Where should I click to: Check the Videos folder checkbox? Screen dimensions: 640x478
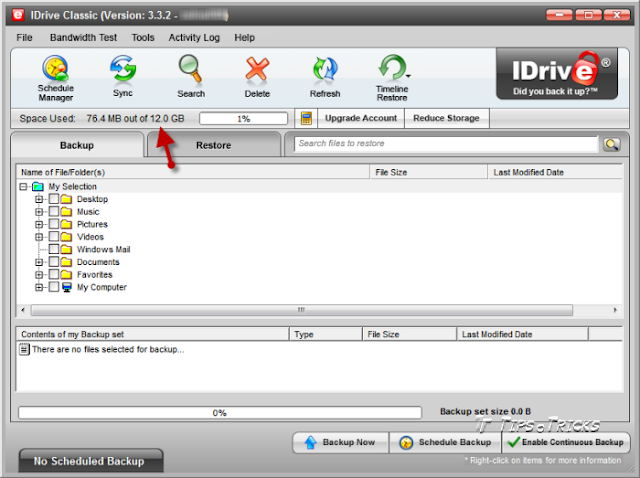(x=53, y=237)
